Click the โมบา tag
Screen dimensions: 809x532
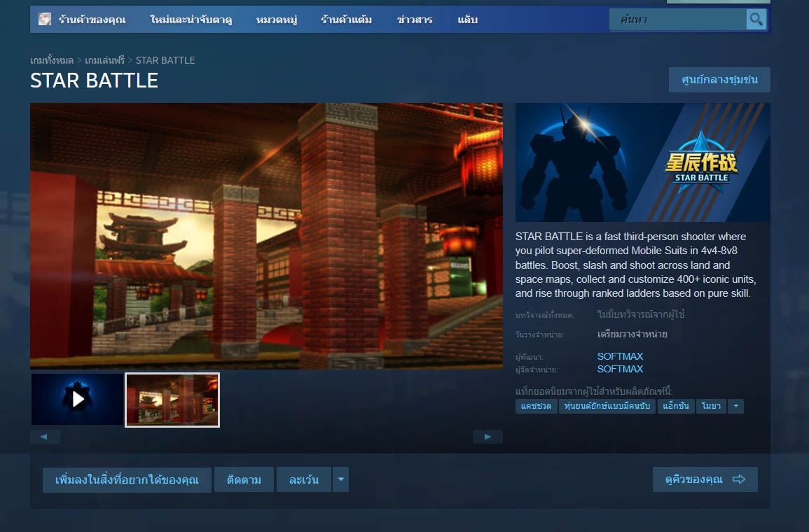tap(711, 406)
